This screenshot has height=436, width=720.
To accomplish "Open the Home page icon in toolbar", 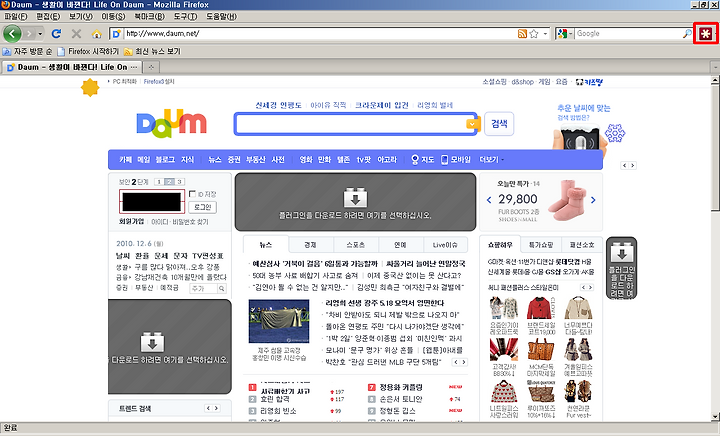I will (x=96, y=34).
